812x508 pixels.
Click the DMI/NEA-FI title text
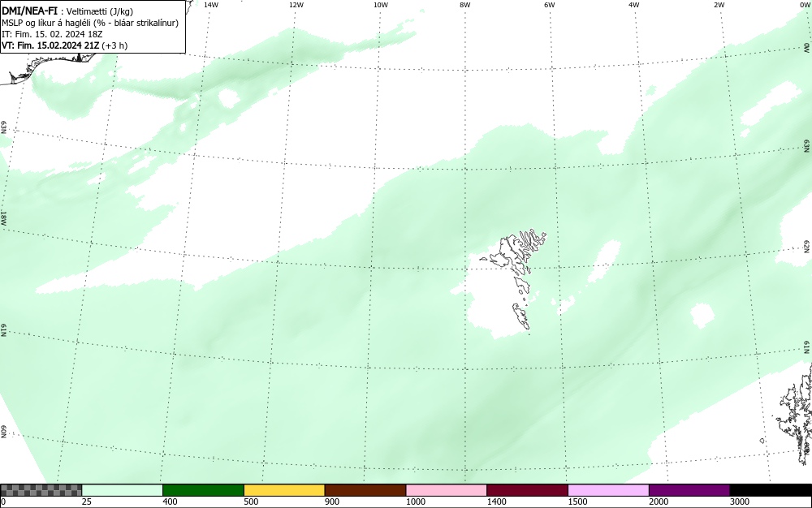click(29, 11)
